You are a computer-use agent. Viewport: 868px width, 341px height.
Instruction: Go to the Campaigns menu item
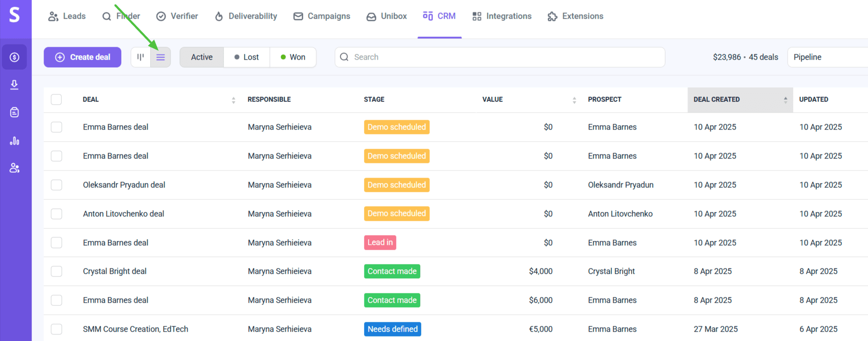coord(322,16)
